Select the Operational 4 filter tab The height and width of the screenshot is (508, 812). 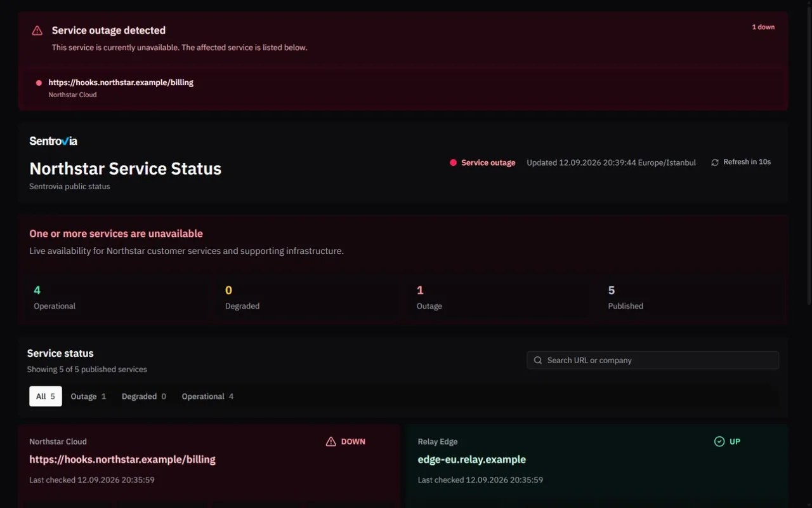[x=207, y=396]
